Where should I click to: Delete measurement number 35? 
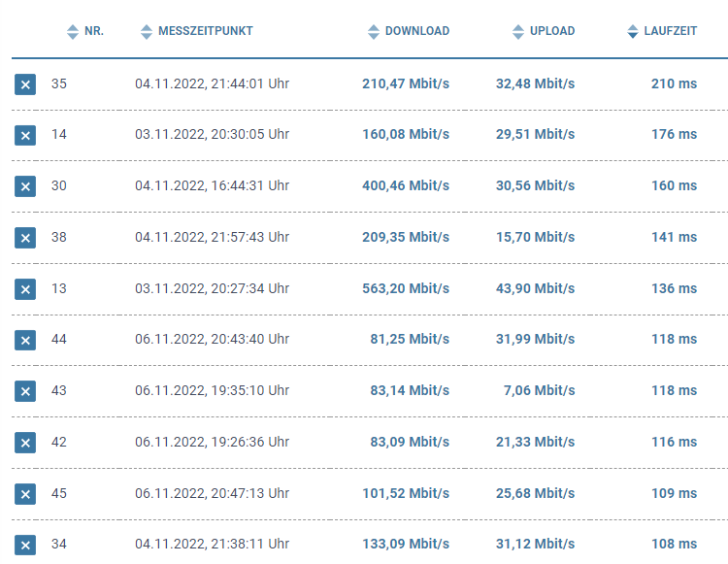[25, 84]
